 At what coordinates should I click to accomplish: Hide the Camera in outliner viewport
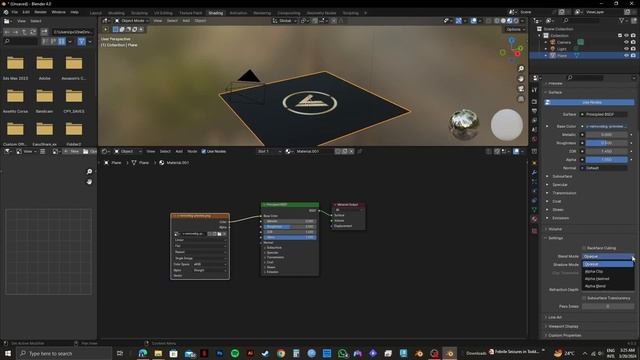(626, 42)
